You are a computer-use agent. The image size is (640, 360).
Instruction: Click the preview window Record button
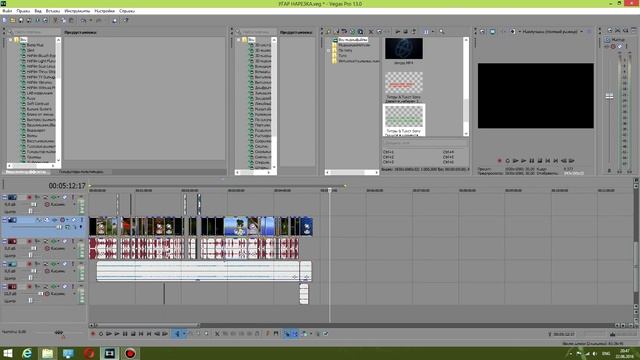click(499, 161)
